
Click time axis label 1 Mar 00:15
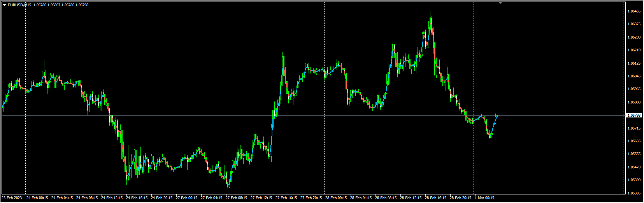pos(484,198)
